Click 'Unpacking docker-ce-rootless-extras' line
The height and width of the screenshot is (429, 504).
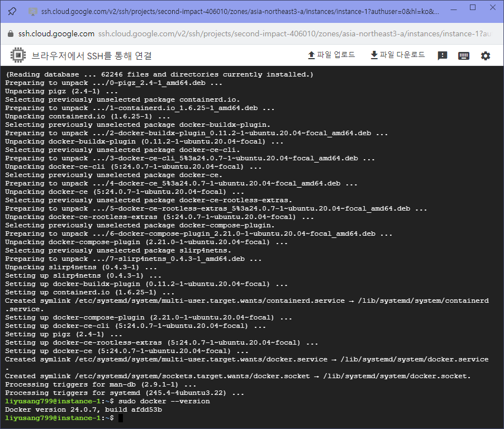[159, 217]
